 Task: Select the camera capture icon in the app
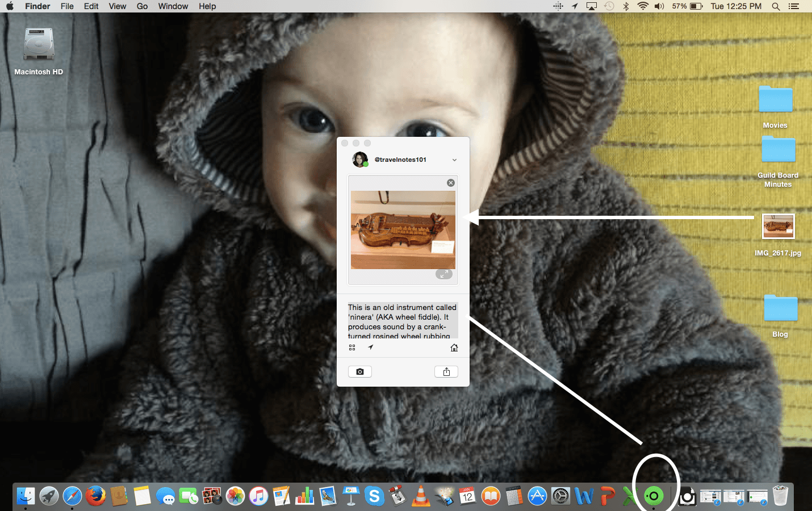click(359, 371)
